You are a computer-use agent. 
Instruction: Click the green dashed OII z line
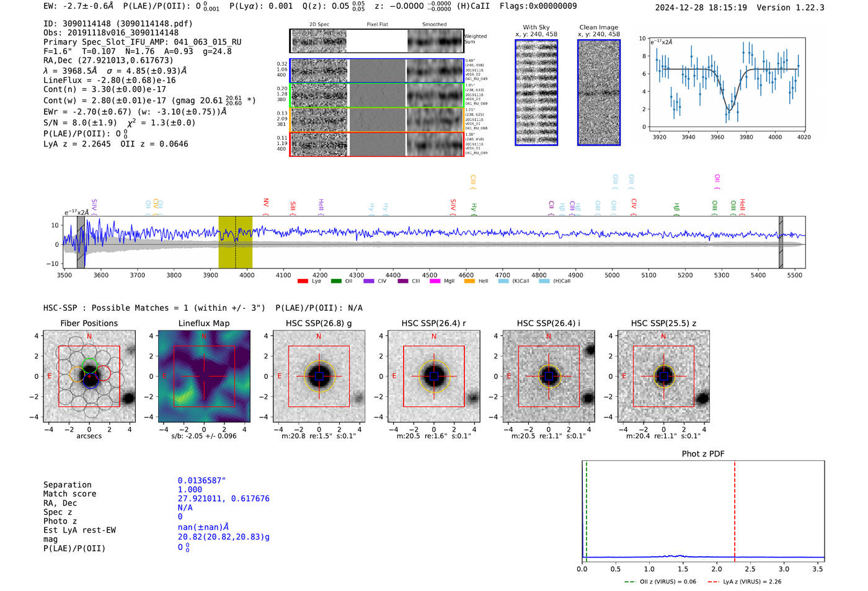586,509
